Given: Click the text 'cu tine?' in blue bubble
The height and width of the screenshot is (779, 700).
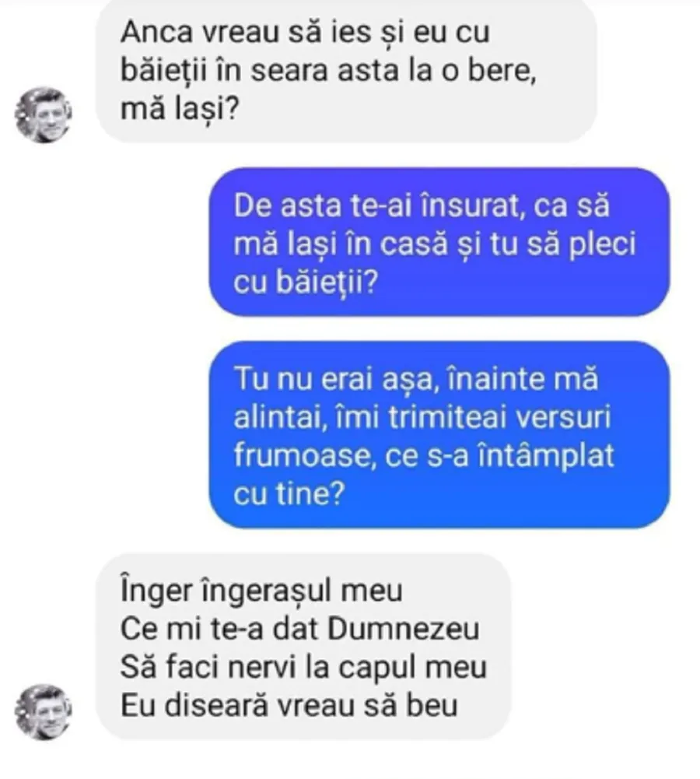Looking at the screenshot, I should (289, 494).
